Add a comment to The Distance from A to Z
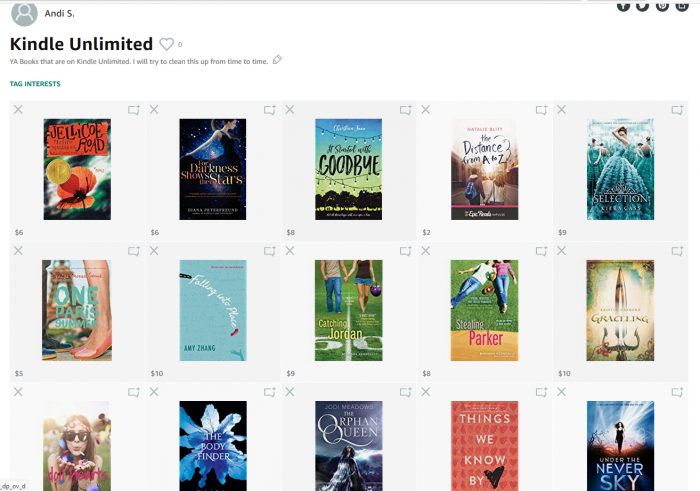The image size is (700, 491). (542, 110)
